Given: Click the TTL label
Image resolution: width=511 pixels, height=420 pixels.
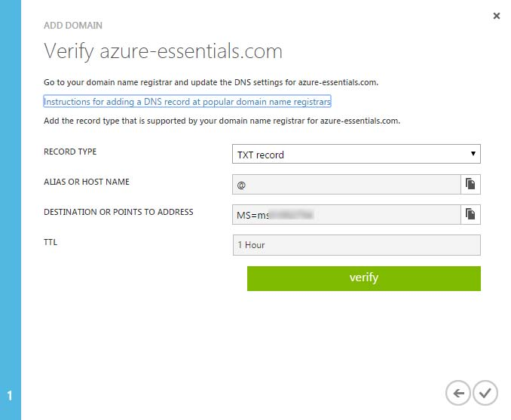Looking at the screenshot, I should [x=50, y=242].
